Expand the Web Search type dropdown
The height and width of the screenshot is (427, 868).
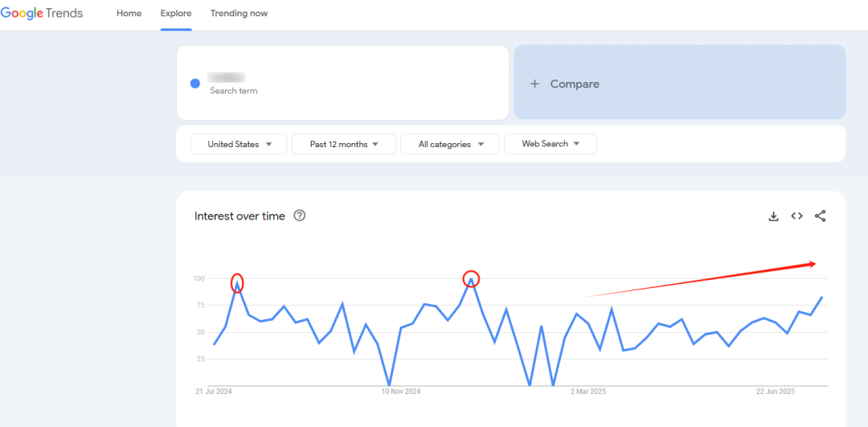click(550, 144)
